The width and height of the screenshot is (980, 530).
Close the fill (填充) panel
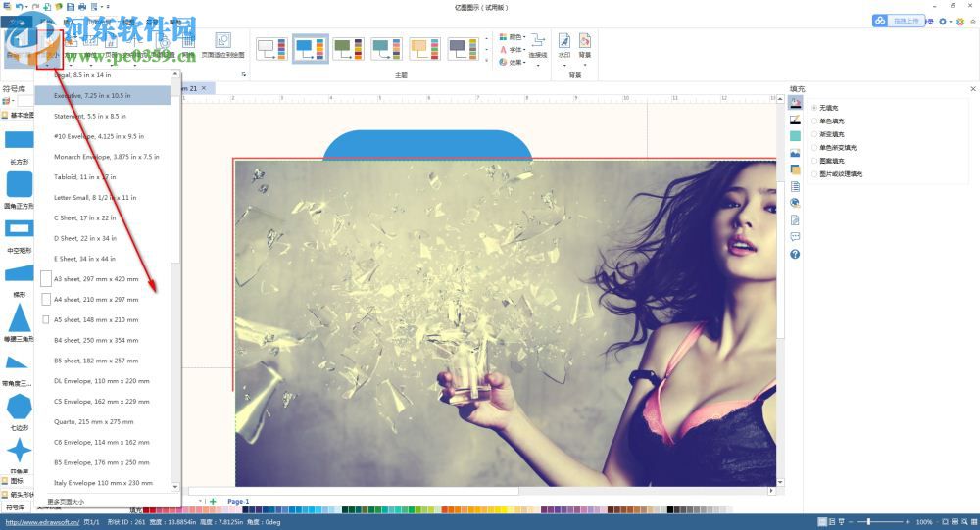(x=973, y=89)
